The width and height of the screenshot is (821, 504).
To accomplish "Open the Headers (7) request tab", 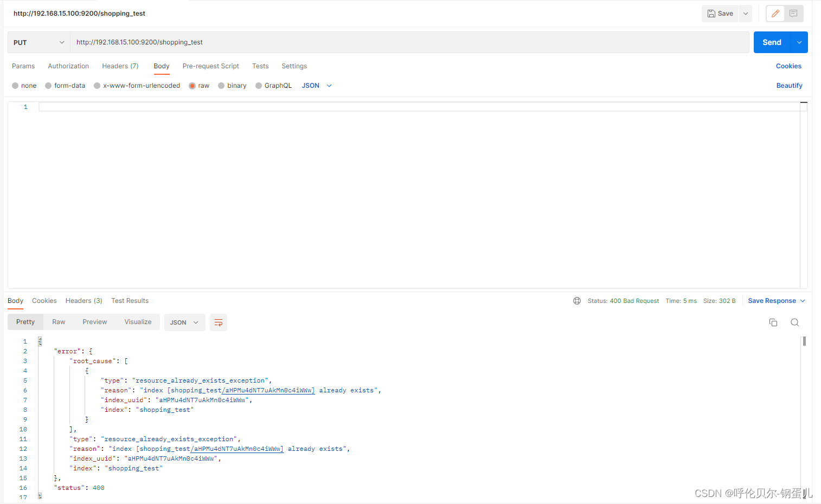I will pyautogui.click(x=120, y=66).
